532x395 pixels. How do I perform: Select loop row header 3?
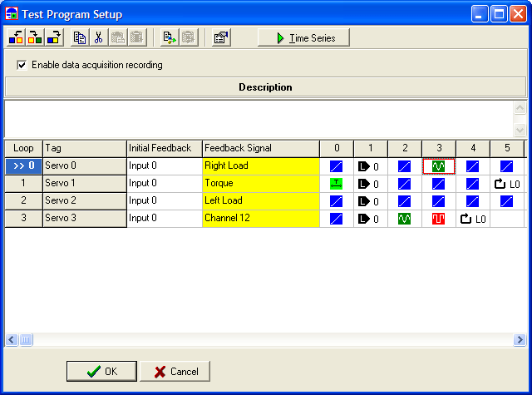coord(24,219)
